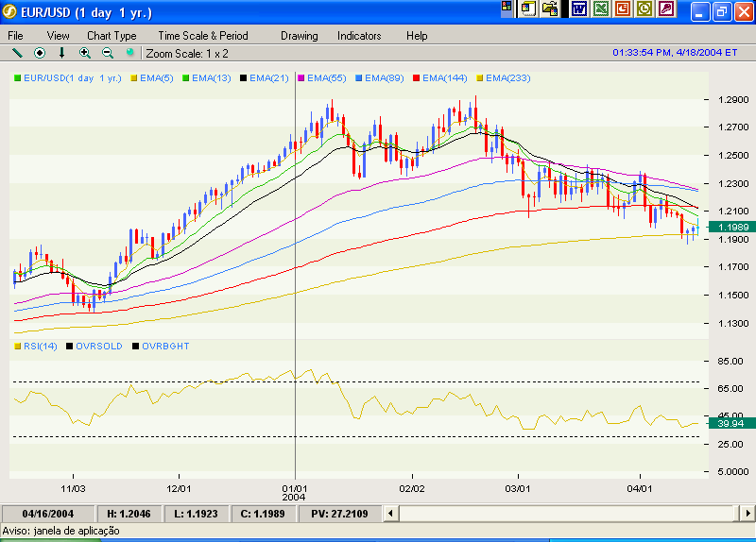Image resolution: width=756 pixels, height=542 pixels.
Task: Click the chart's left scroll arrow
Action: tap(390, 514)
